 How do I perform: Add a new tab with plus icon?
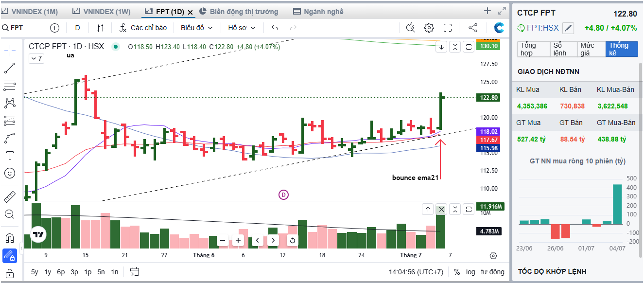pyautogui.click(x=487, y=11)
